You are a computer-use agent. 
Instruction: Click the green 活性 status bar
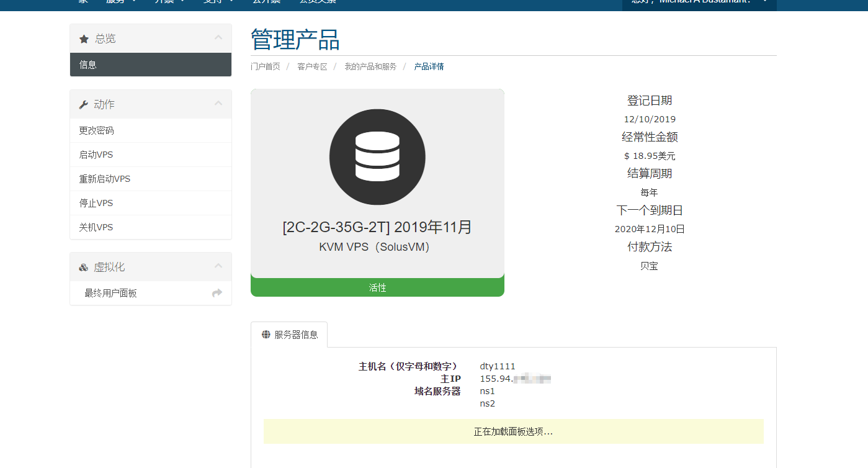377,287
